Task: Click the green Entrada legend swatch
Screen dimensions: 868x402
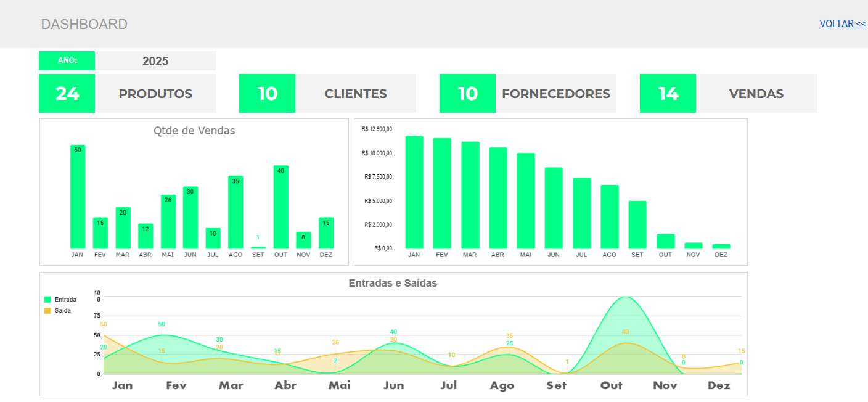Action: pos(47,300)
